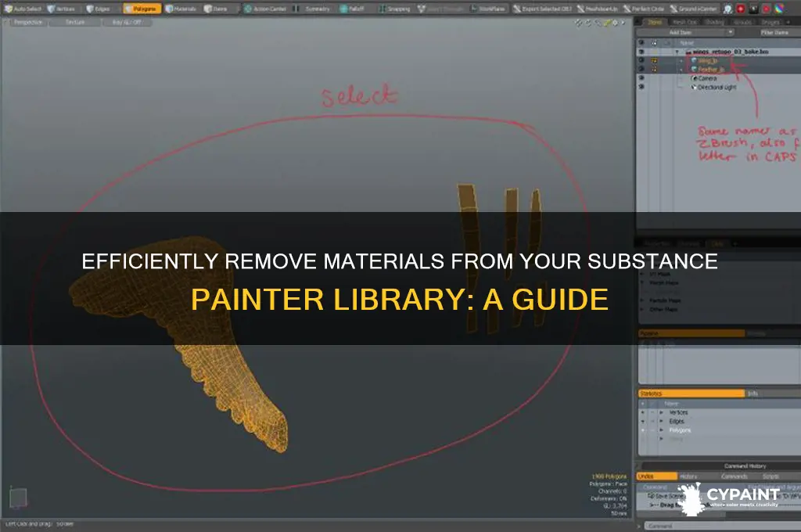This screenshot has width=801, height=532.
Task: Expand the Edges statistics row
Action: [x=662, y=421]
